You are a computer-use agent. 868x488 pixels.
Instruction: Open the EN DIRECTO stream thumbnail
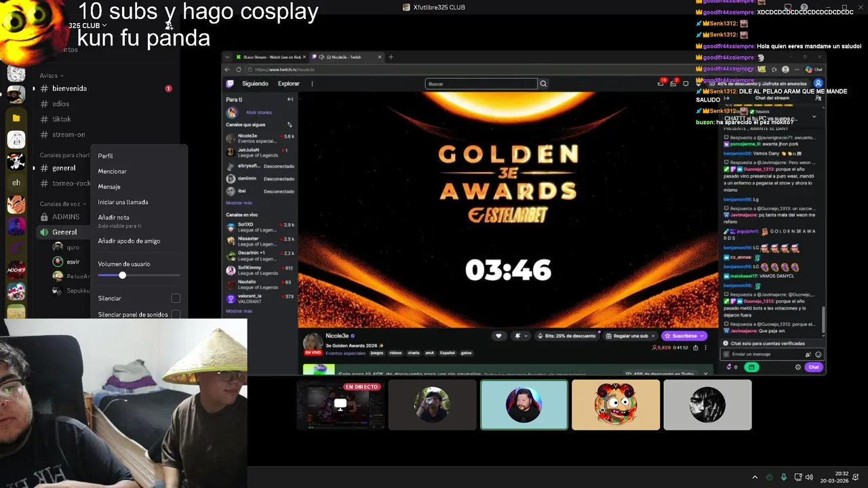340,405
